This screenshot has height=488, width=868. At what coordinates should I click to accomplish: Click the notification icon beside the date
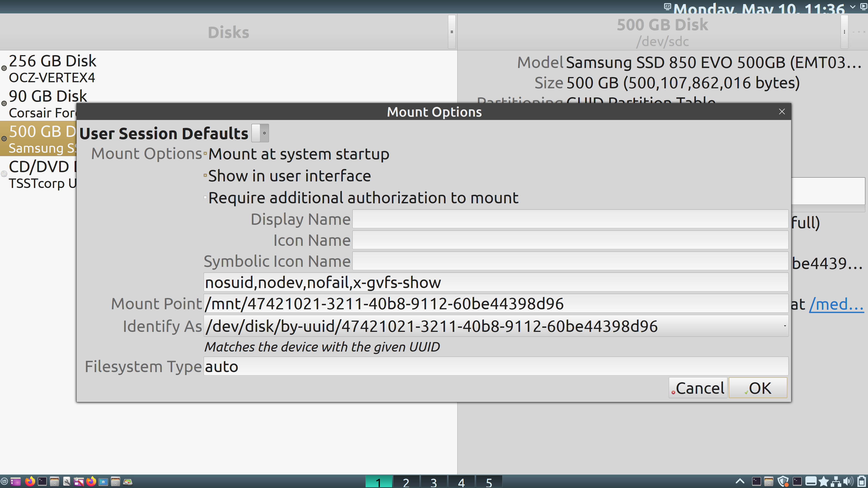[667, 6]
